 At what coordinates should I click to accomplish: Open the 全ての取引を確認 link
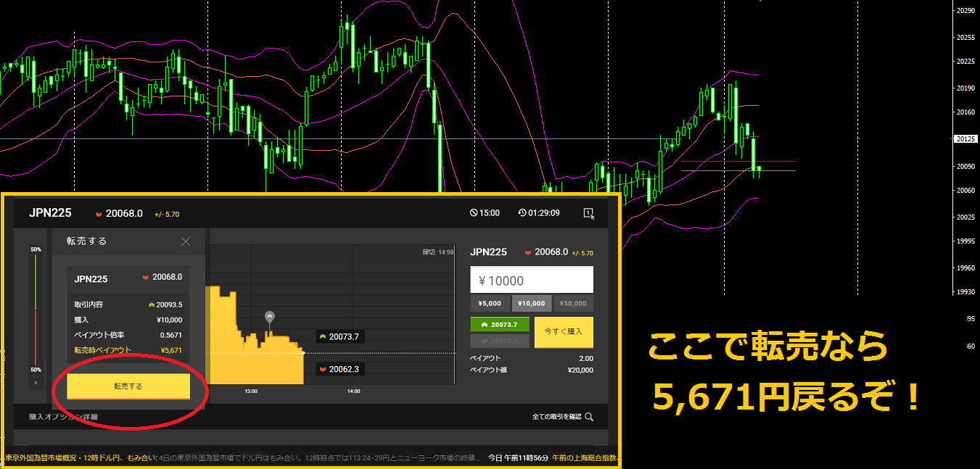[556, 417]
